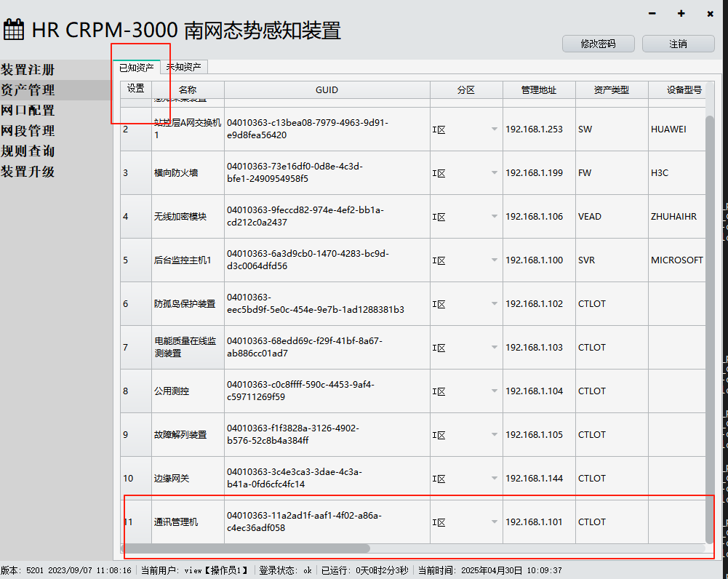Image resolution: width=728 pixels, height=579 pixels.
Task: Switch to the 未知资产 tab
Action: click(184, 67)
